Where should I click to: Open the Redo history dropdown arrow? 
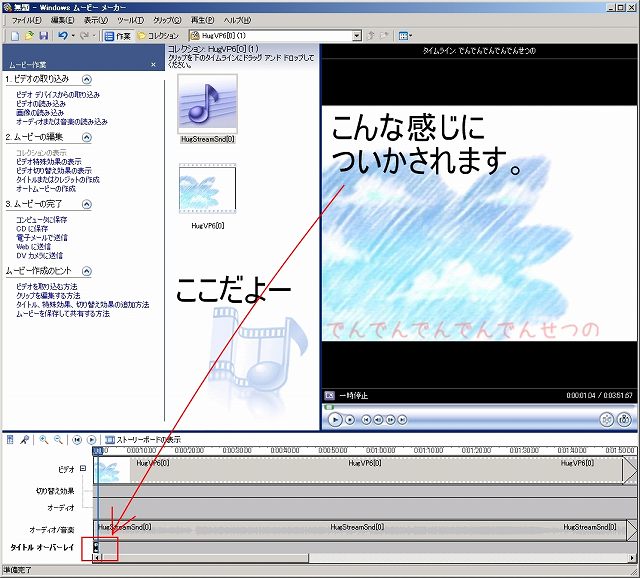[x=94, y=36]
